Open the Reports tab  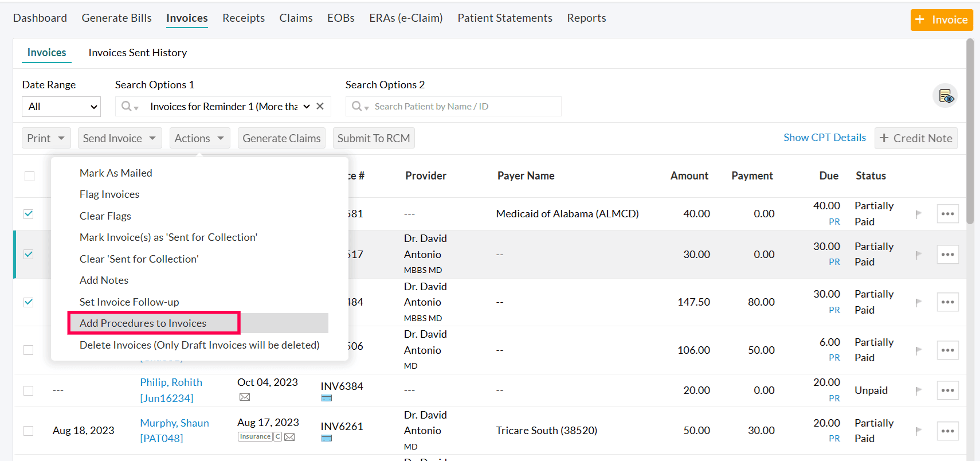[x=586, y=18]
